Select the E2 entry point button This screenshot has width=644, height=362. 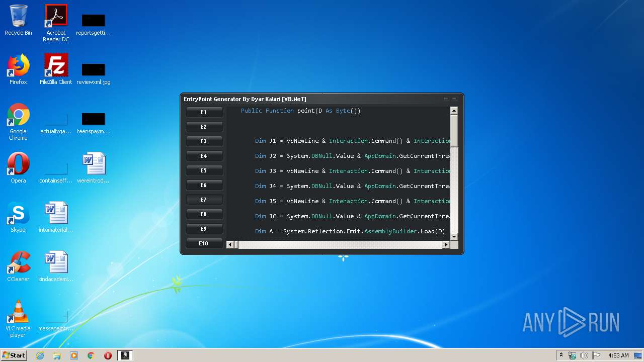click(204, 127)
